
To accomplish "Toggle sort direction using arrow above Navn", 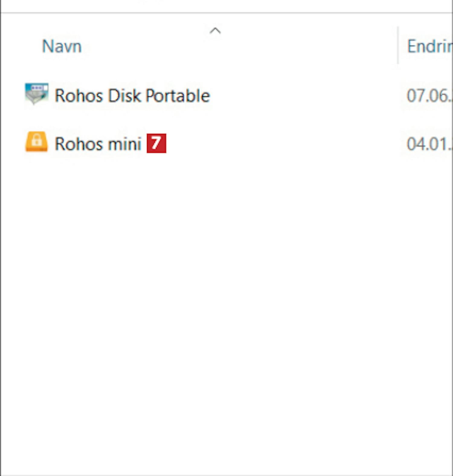I will coord(215,31).
